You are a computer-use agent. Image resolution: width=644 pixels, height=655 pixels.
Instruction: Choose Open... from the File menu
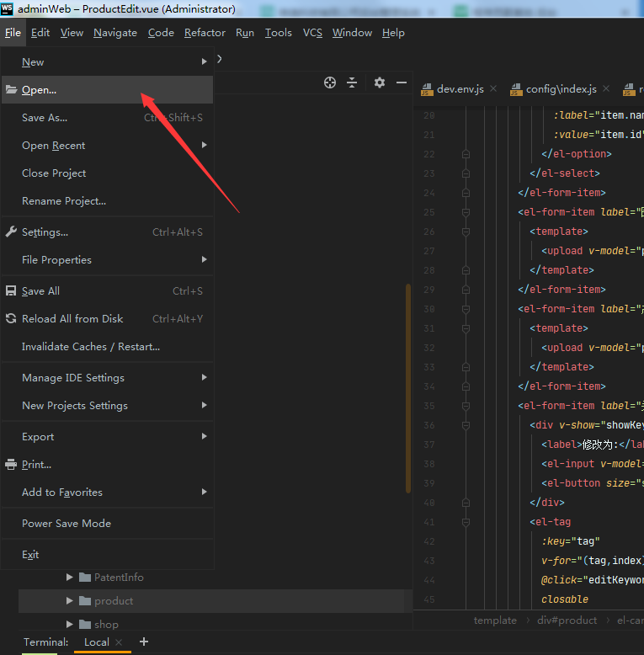[108, 89]
